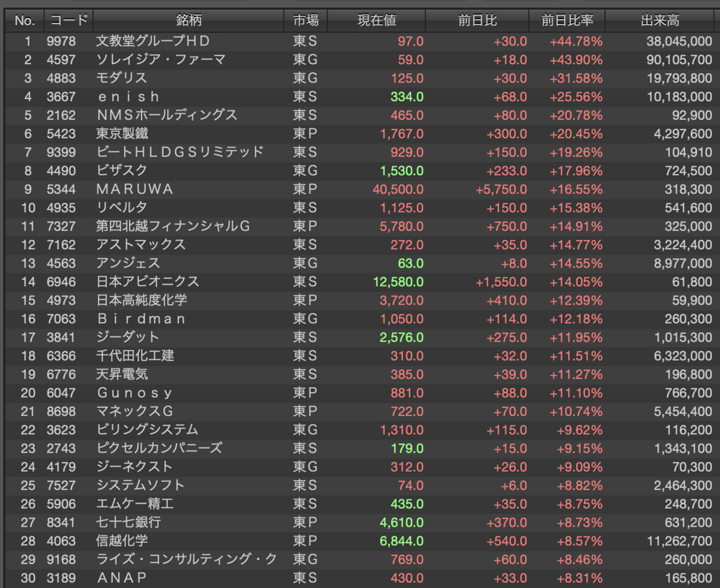The height and width of the screenshot is (588, 720).
Task: Sort by the 現在値 column header
Action: pos(377,21)
